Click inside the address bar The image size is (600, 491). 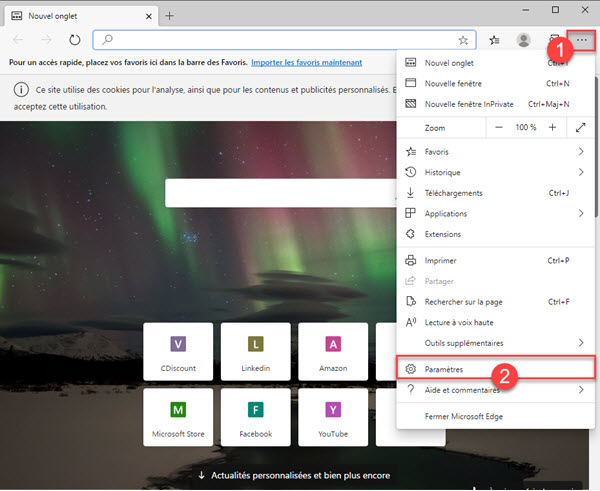(x=284, y=40)
